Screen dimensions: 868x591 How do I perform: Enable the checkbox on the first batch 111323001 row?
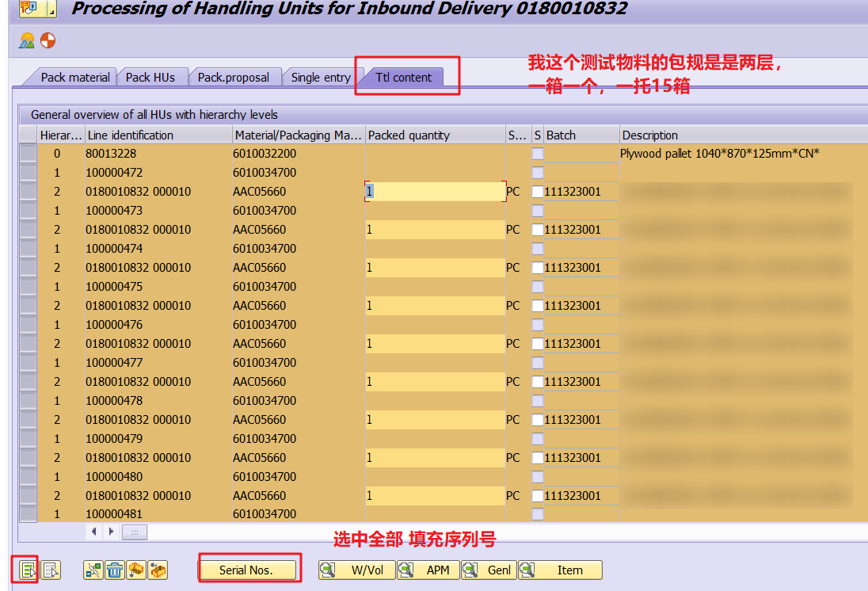point(537,192)
